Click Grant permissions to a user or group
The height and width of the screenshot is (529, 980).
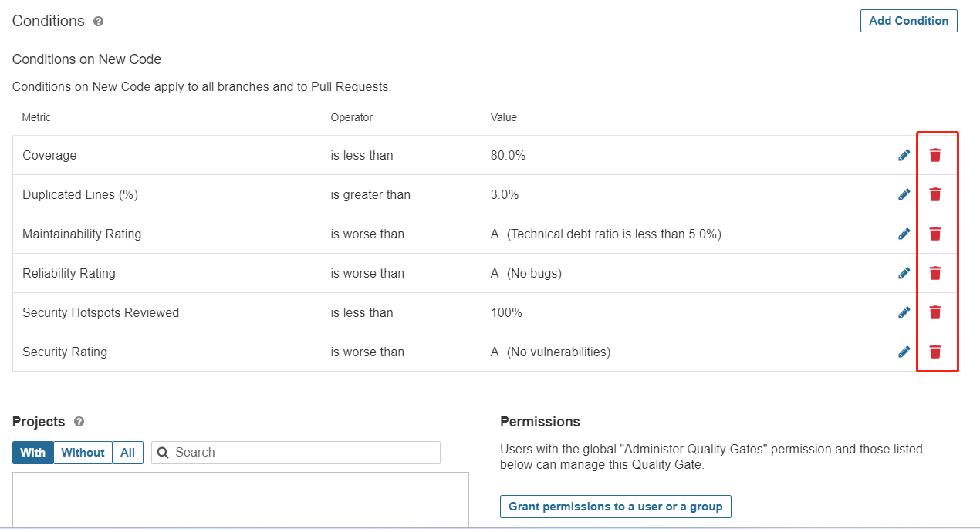coord(616,507)
